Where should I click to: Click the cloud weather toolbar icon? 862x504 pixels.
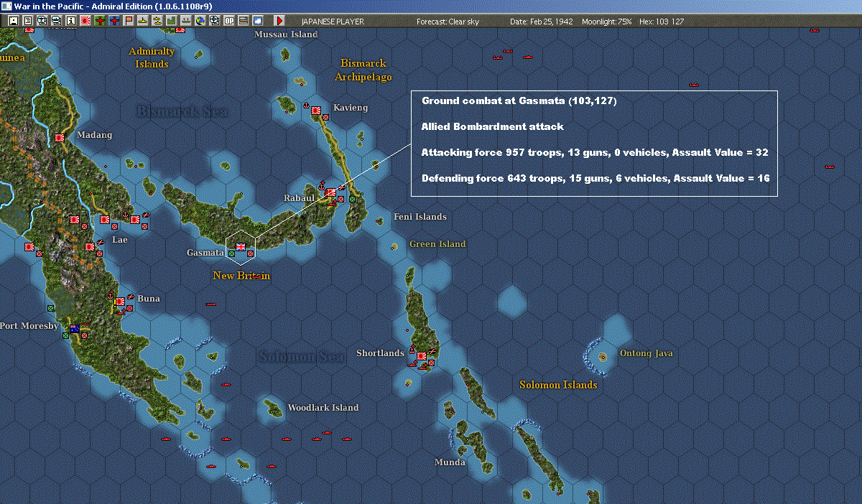click(x=258, y=21)
